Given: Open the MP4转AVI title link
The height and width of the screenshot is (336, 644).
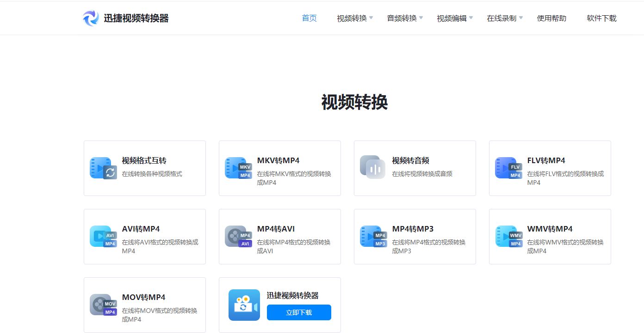Looking at the screenshot, I should point(276,229).
